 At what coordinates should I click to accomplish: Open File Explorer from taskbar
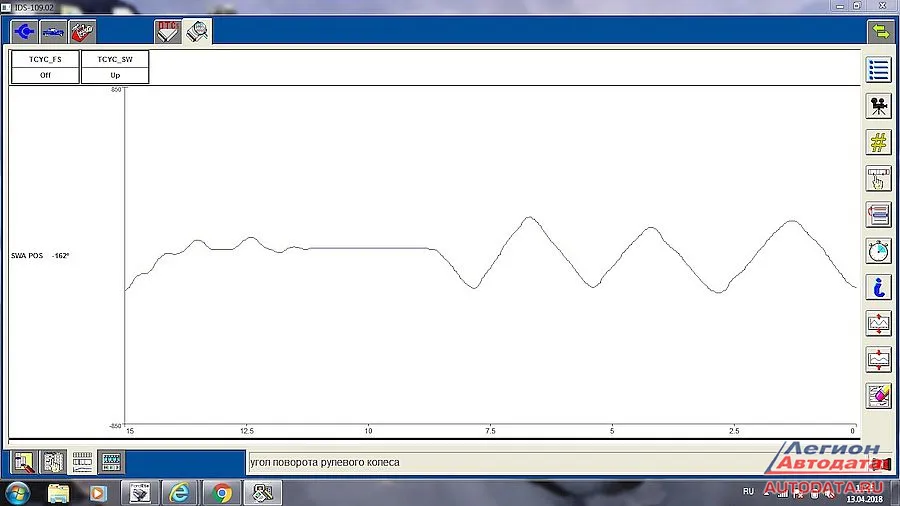point(58,493)
